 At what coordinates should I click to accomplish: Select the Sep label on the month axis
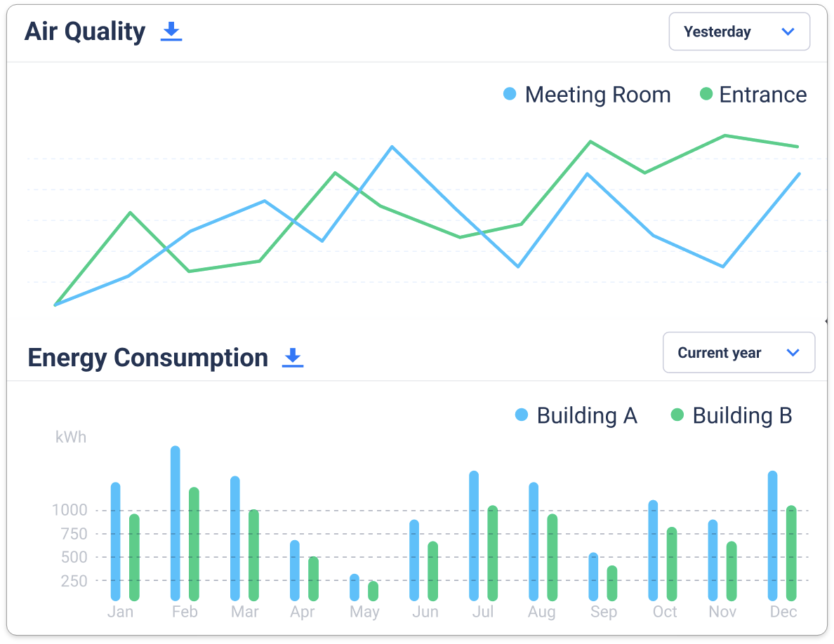pyautogui.click(x=604, y=612)
